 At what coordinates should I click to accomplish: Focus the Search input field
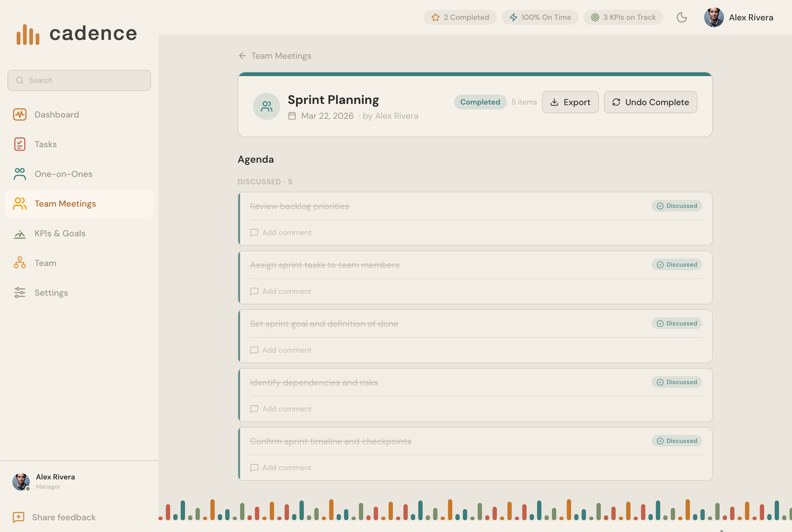pyautogui.click(x=79, y=80)
